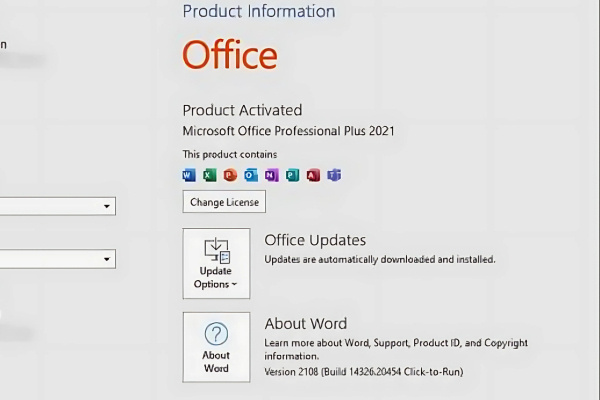Click 'This product contains' label

[x=230, y=154]
